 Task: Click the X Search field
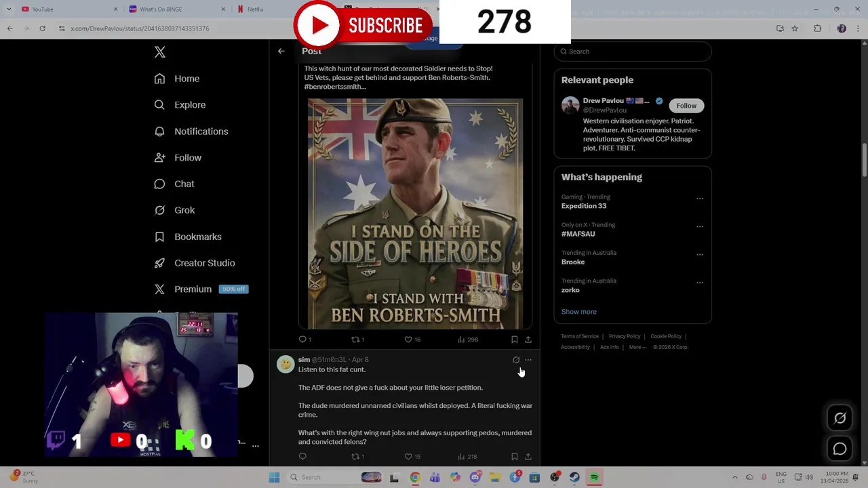(633, 52)
